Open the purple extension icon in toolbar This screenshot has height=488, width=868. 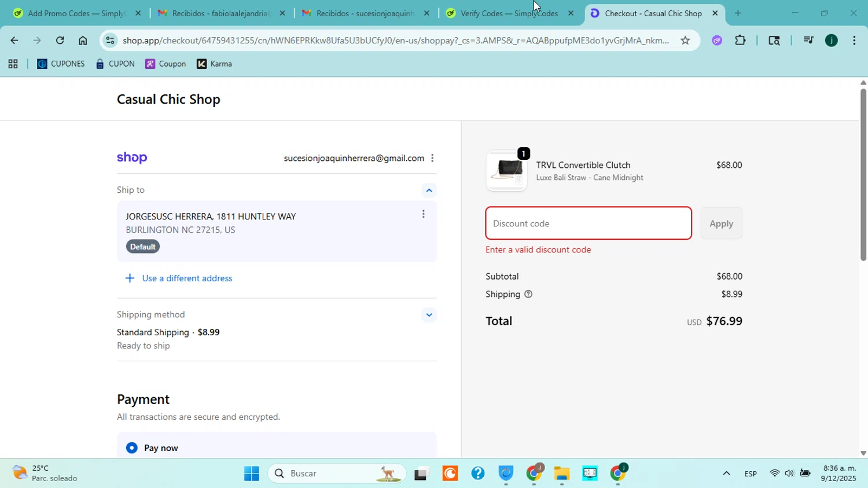(x=717, y=41)
